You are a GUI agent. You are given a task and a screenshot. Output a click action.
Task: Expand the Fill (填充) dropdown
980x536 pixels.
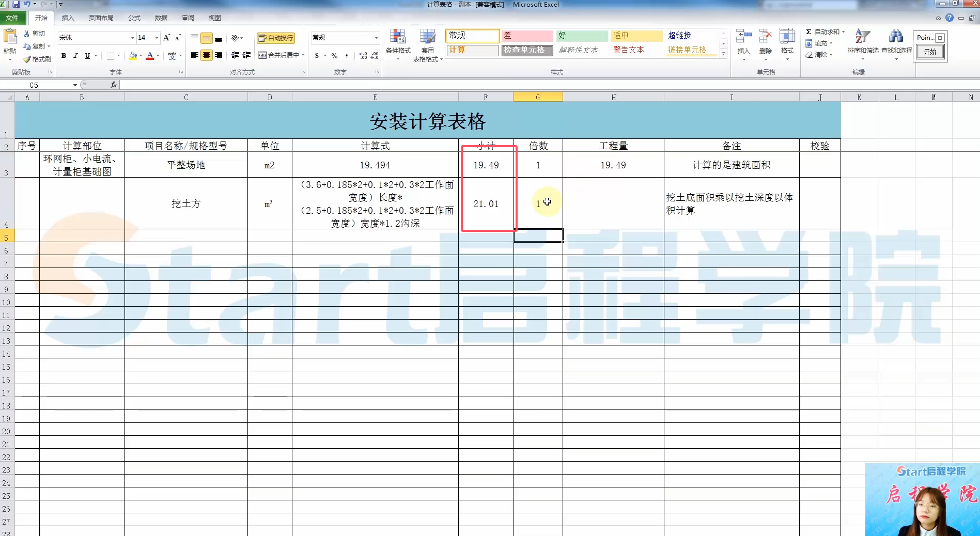(831, 43)
